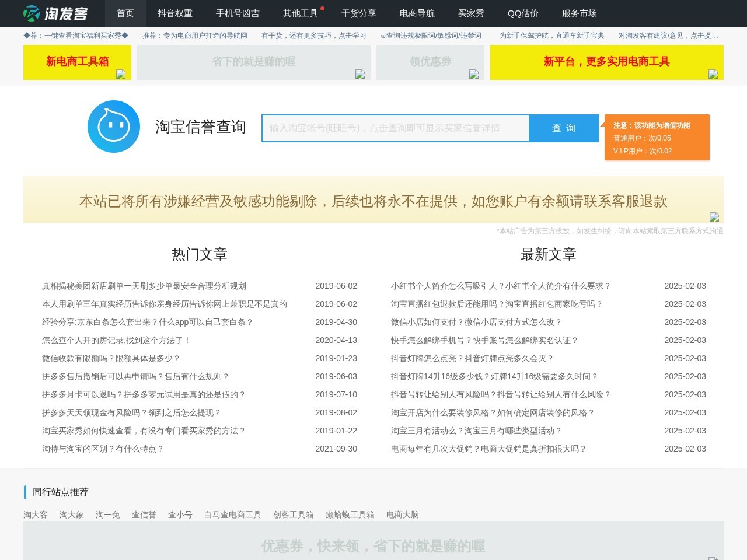Open the 首页 nav item
This screenshot has height=560, width=747.
(x=125, y=13)
